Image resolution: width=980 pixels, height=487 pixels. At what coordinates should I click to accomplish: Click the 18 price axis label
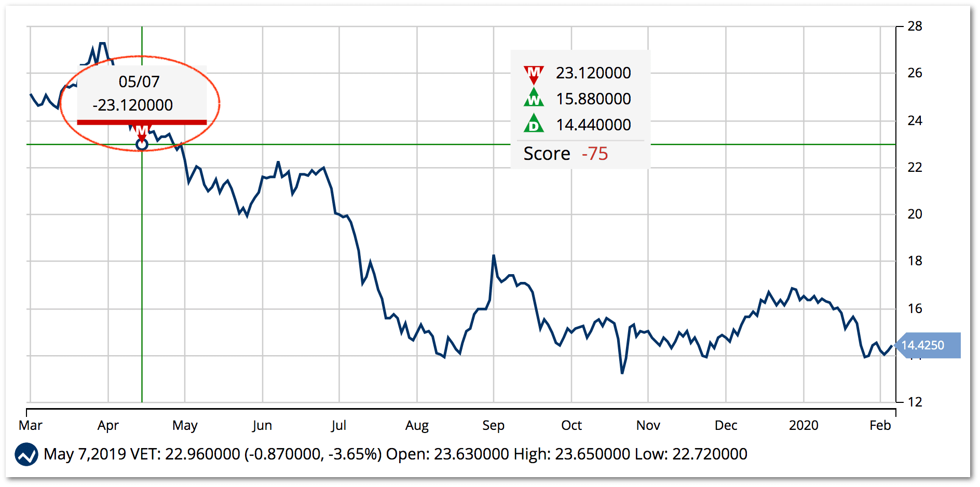coord(915,261)
